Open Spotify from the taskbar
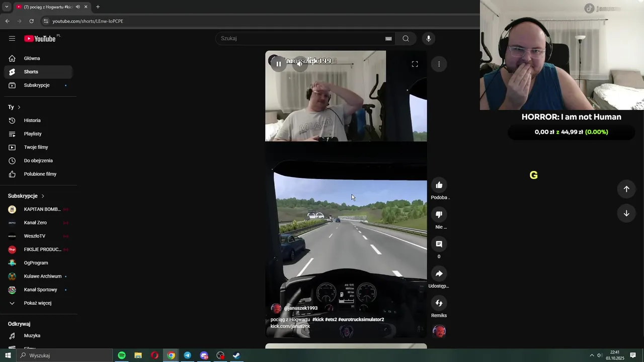Screen dimensions: 644x362 point(122,355)
